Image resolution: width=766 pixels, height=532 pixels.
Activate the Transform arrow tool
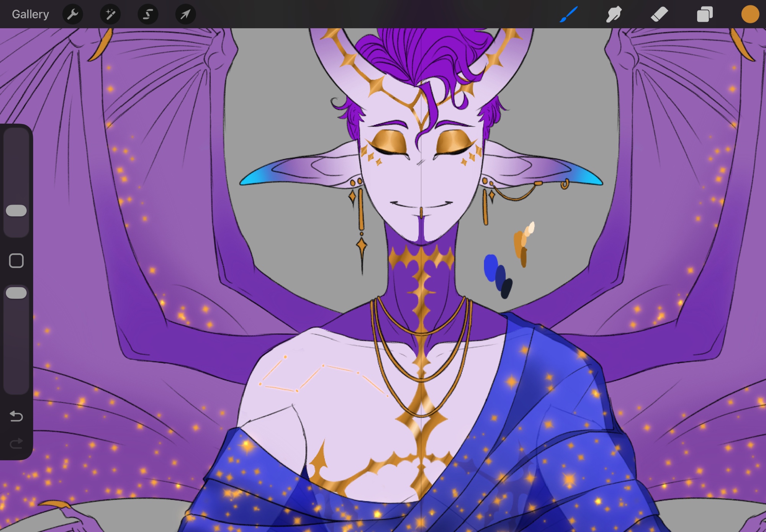pyautogui.click(x=185, y=14)
